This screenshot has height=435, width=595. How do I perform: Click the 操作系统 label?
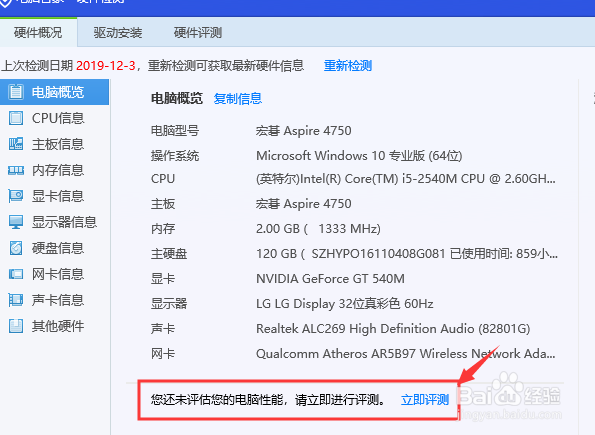(175, 156)
